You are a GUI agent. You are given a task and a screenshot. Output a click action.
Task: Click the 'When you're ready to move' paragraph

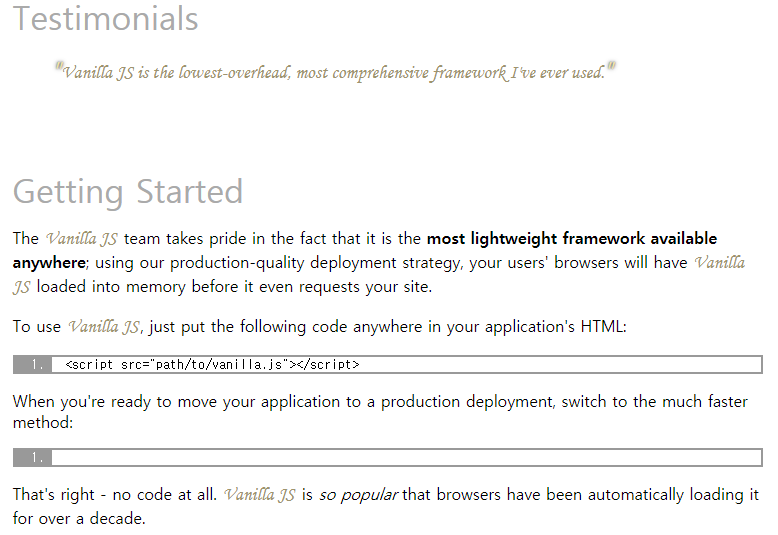click(x=380, y=412)
